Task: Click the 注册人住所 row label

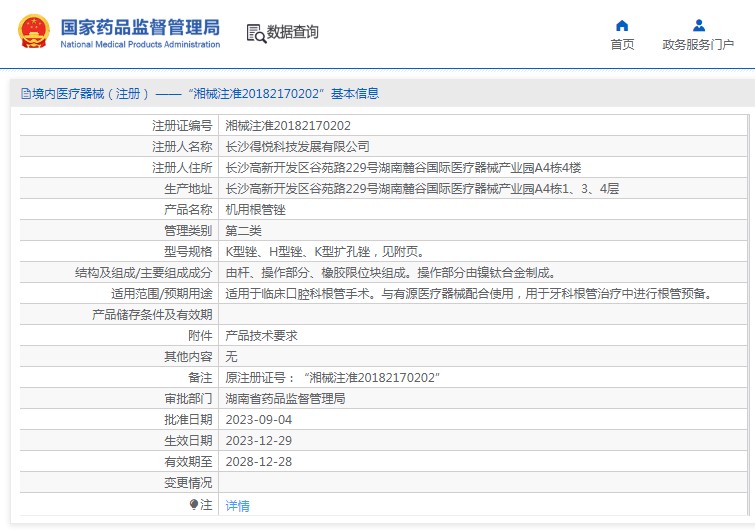Action: pos(182,168)
